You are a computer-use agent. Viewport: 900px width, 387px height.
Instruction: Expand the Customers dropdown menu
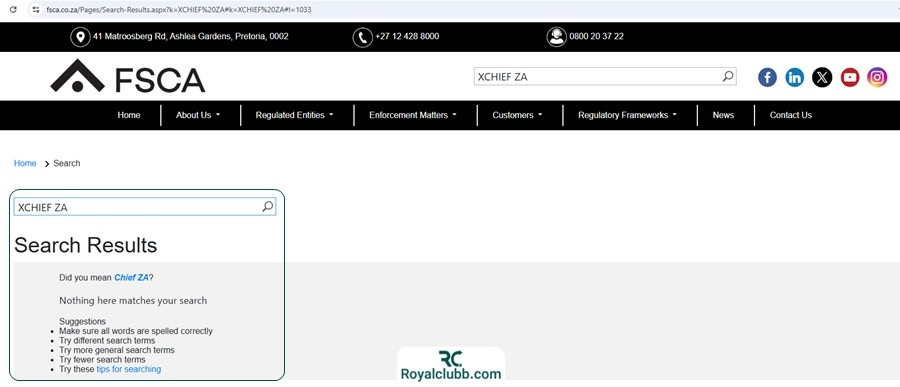[517, 115]
